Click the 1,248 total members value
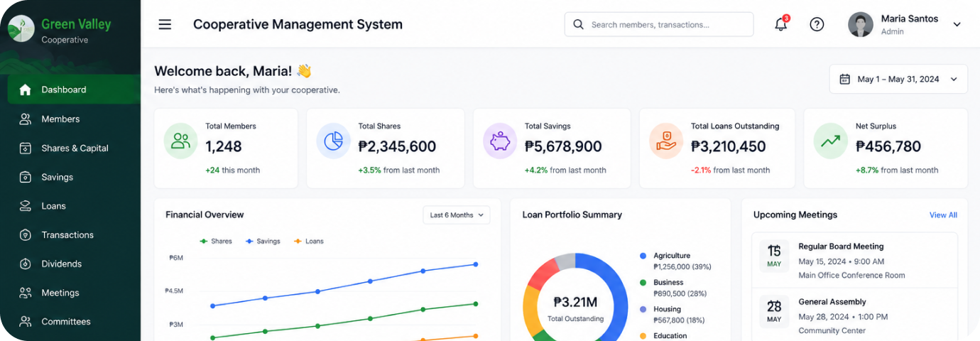This screenshot has width=980, height=341. click(224, 147)
